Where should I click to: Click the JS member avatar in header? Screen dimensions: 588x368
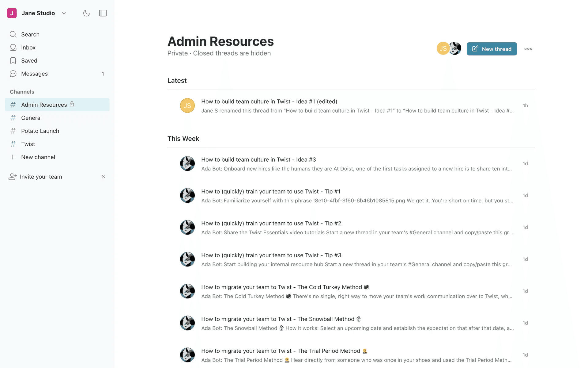(x=442, y=48)
